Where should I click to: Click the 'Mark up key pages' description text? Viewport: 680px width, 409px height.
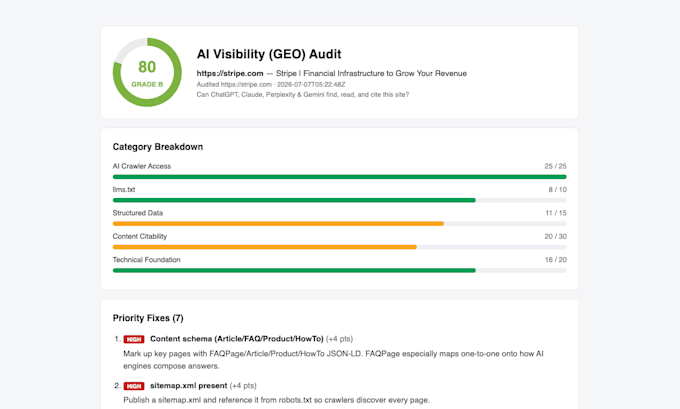pos(333,360)
